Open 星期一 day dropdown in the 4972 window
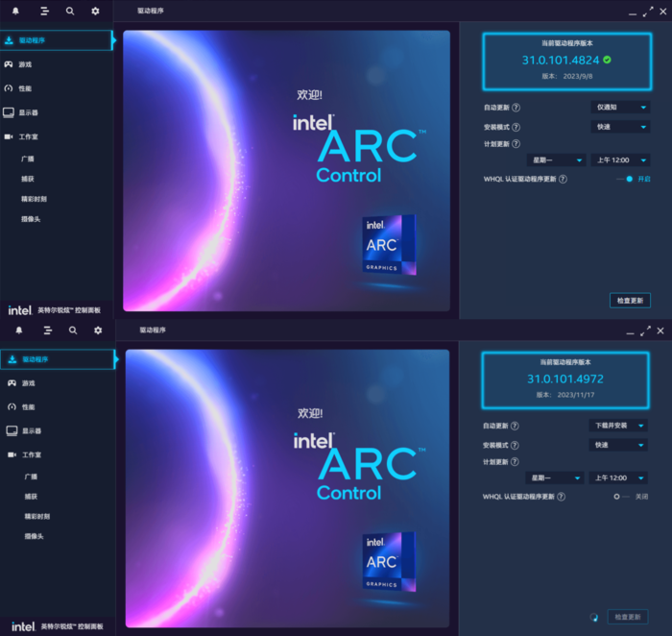This screenshot has height=636, width=672. 555,477
